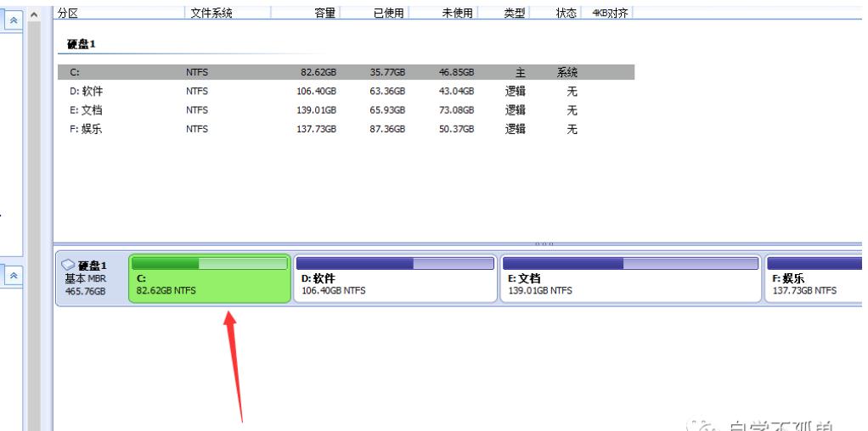Click the 46.85GB unused value
Viewport: 868px width, 431px height.
(x=457, y=72)
